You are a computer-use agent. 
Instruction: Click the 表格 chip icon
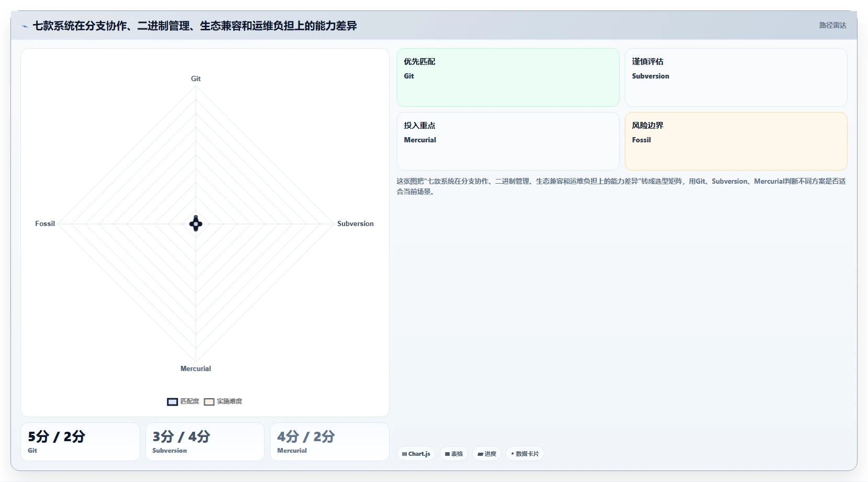click(x=447, y=454)
